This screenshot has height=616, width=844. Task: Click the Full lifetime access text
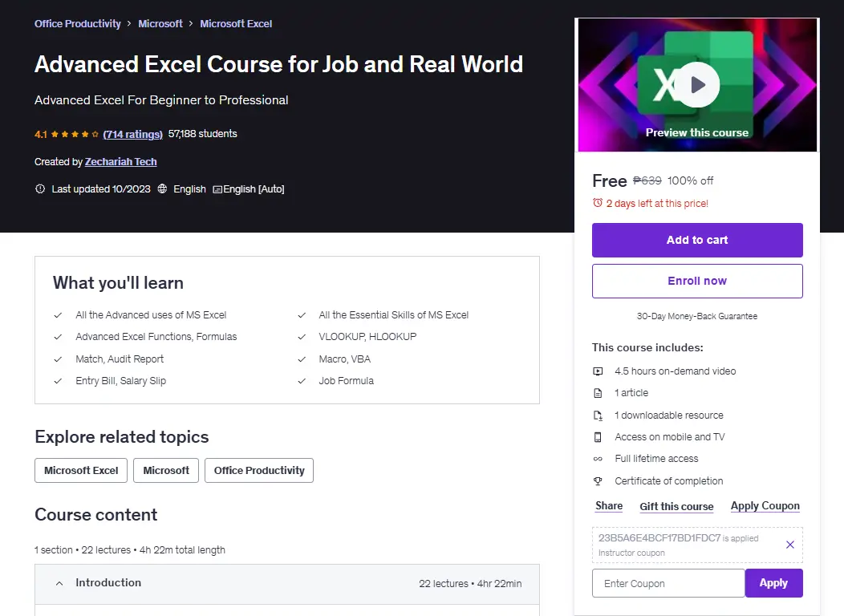[656, 459]
